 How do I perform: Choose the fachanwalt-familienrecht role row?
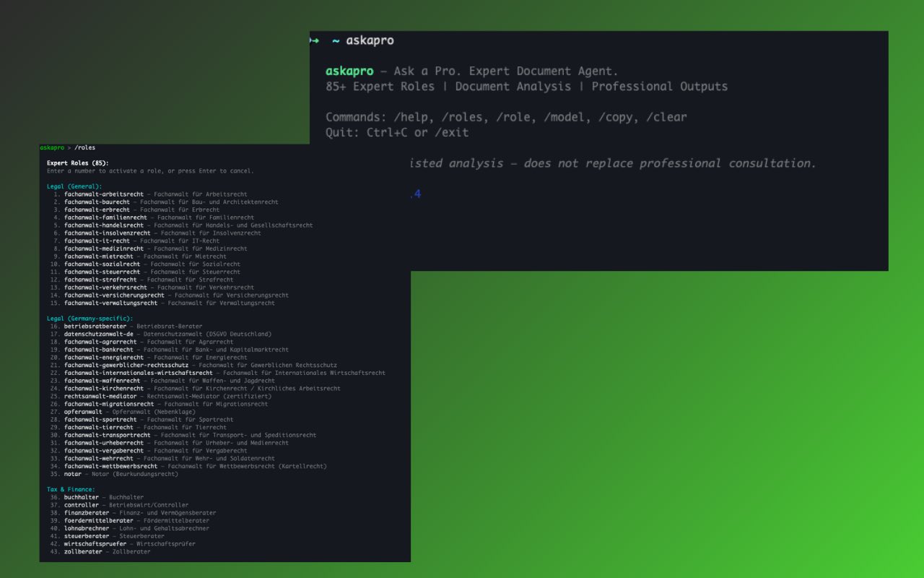[x=152, y=217]
